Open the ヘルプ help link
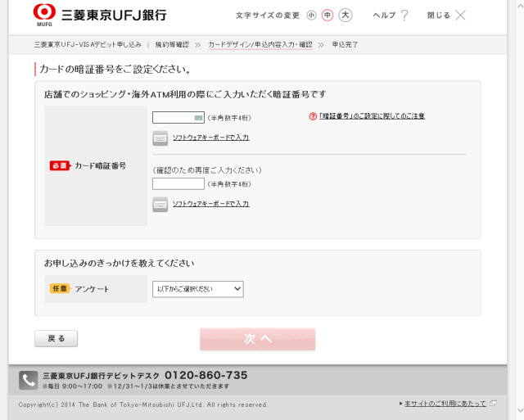 tap(384, 16)
